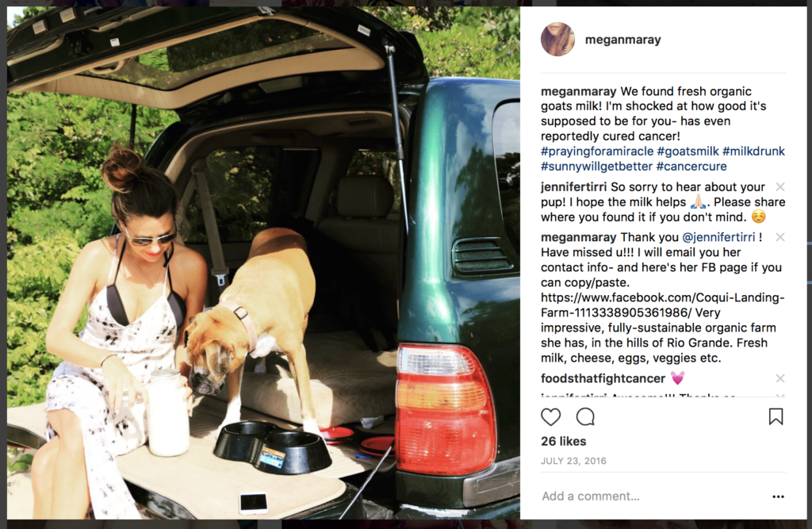The width and height of the screenshot is (812, 529).
Task: View who liked via 26 likes
Action: tap(564, 442)
